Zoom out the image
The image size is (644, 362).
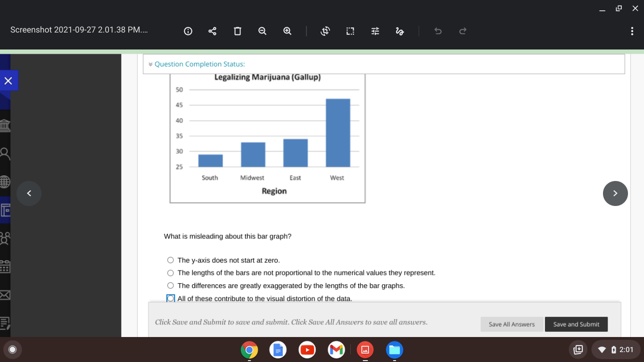(x=263, y=31)
